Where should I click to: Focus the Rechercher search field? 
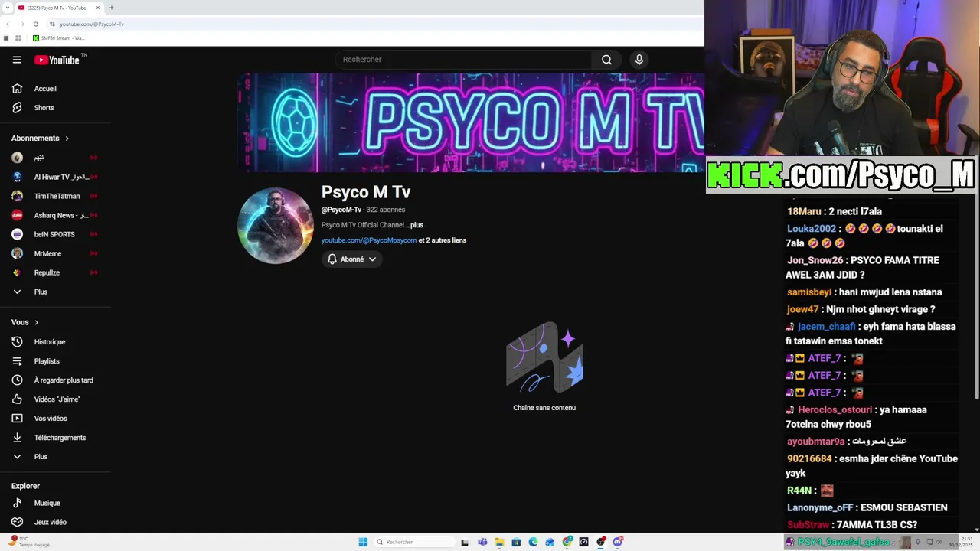[x=463, y=60]
